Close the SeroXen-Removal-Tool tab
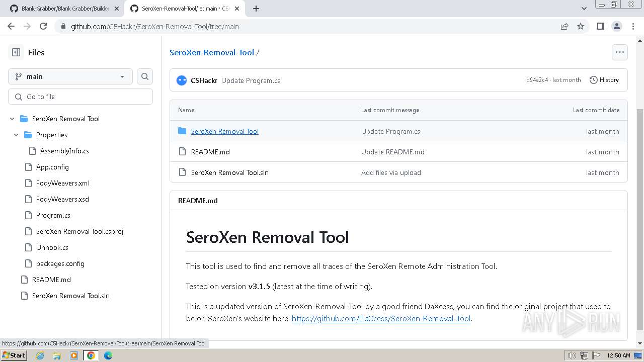The width and height of the screenshot is (644, 362). pyautogui.click(x=237, y=9)
